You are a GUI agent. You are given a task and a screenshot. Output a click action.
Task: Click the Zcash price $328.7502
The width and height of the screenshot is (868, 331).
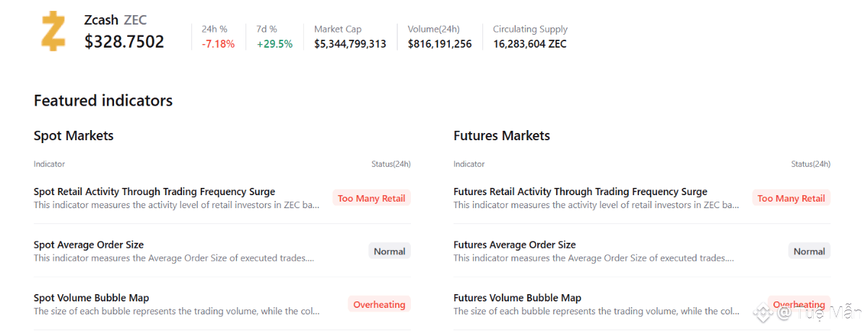pos(124,42)
